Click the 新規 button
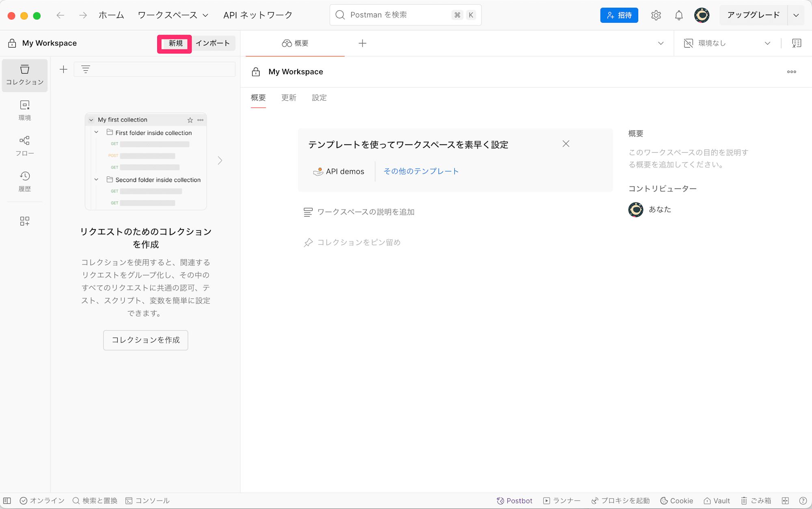 click(175, 43)
